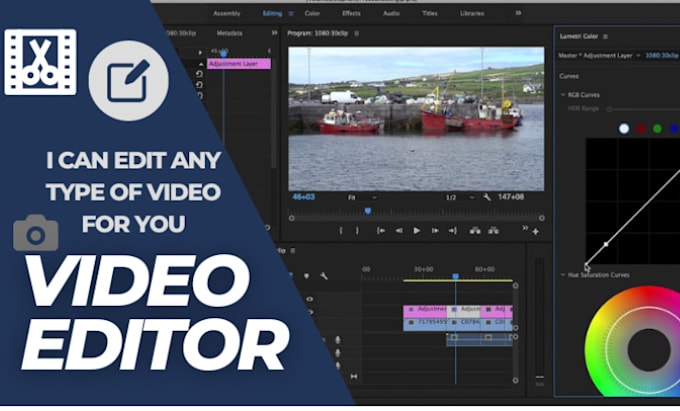Viewport: 680px width, 411px height.
Task: Switch to the Audio workspace
Action: pos(391,13)
